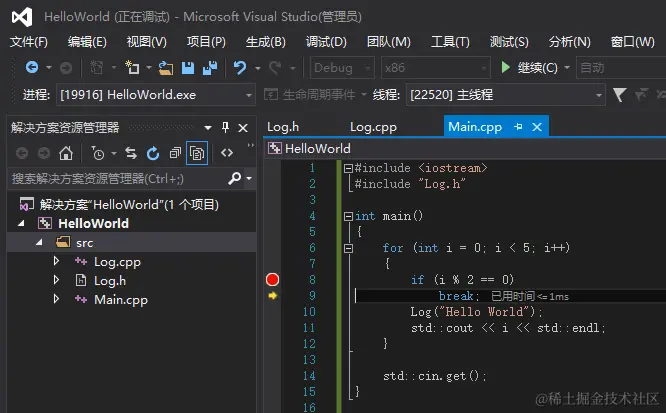Open the 团队(M) menu

point(389,42)
